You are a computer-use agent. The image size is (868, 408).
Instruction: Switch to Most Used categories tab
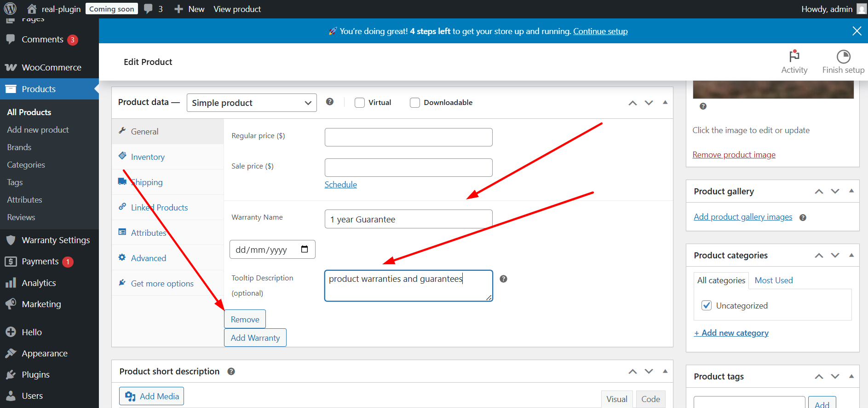coord(774,280)
